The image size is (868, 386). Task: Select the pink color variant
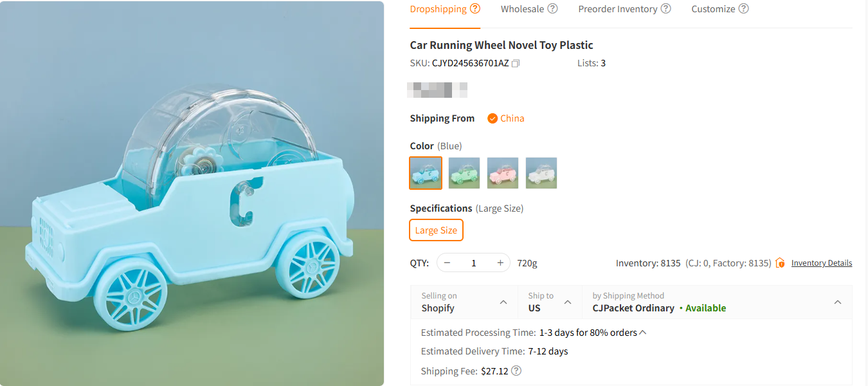pos(502,172)
